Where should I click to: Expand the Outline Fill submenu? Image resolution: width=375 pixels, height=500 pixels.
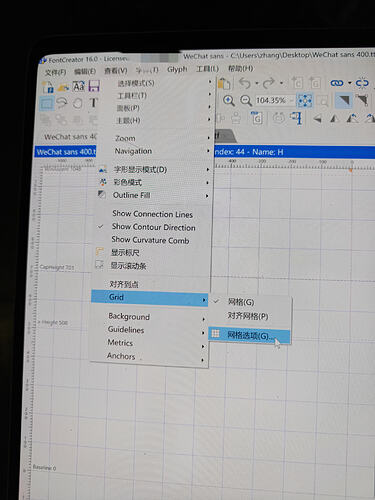(x=153, y=195)
